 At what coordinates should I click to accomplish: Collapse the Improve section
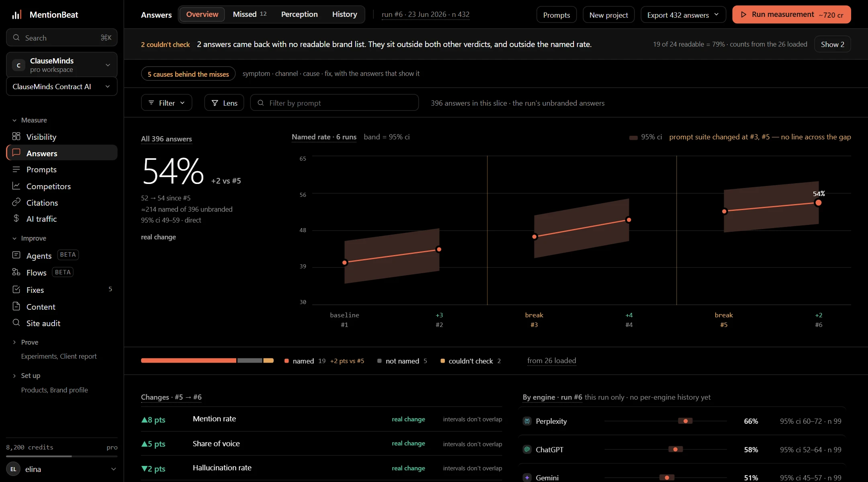coord(29,238)
